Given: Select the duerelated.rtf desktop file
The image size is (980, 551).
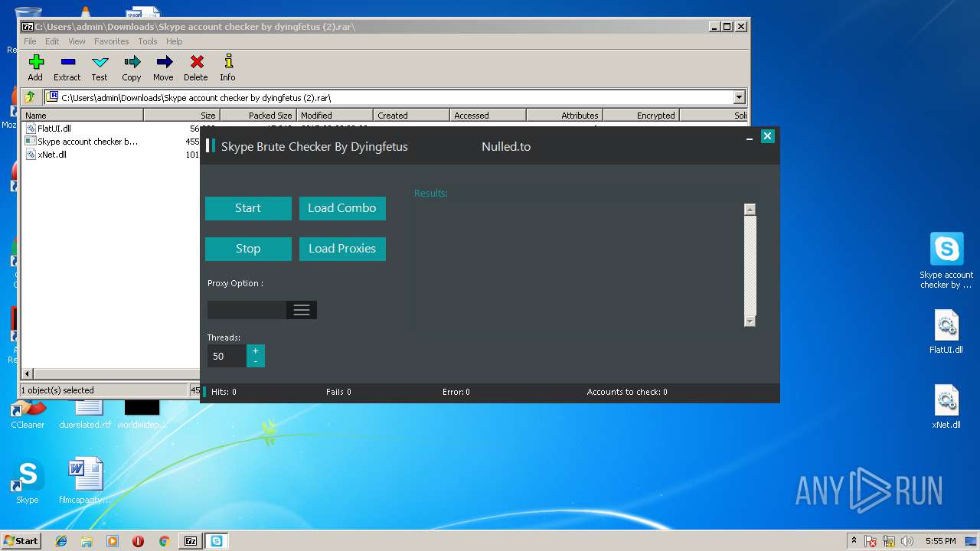Looking at the screenshot, I should pyautogui.click(x=85, y=416).
